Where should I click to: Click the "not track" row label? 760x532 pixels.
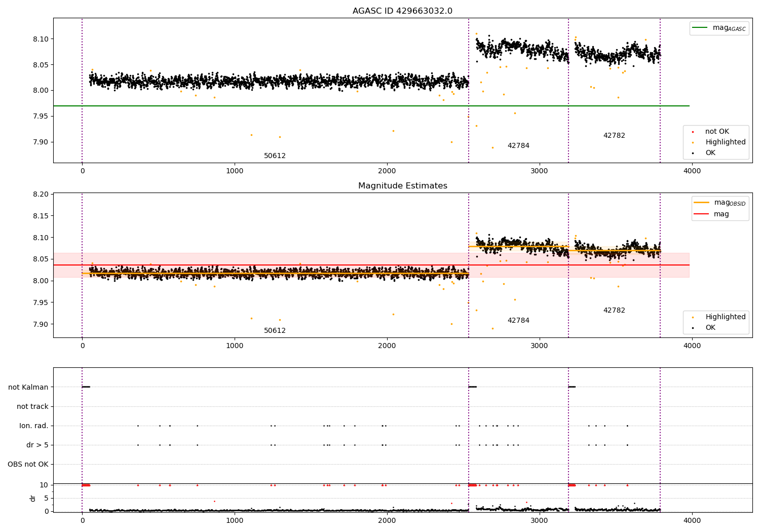pos(32,406)
